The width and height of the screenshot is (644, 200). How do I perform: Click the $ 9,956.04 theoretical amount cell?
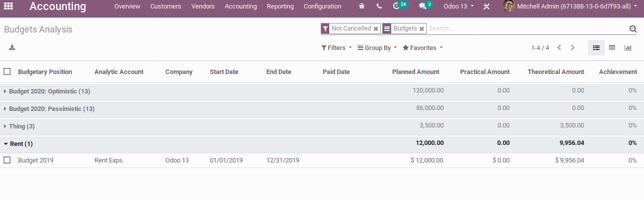[x=570, y=160]
